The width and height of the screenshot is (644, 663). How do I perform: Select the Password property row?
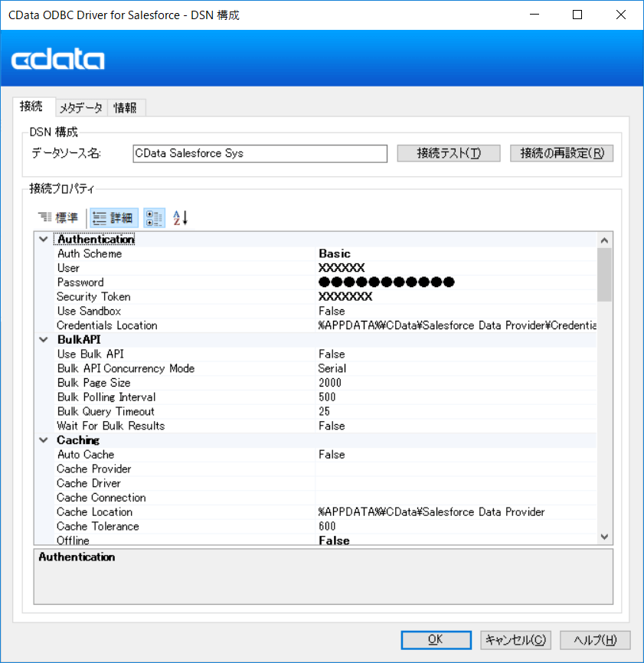(325, 283)
